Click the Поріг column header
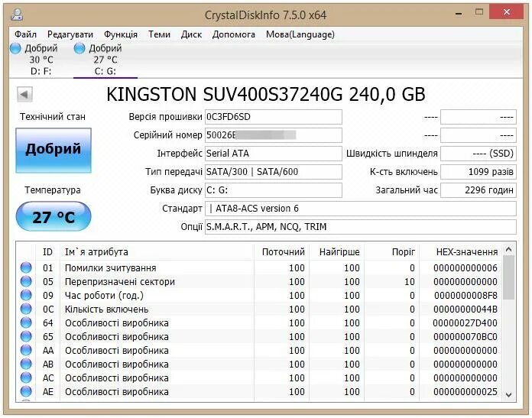 tap(392, 251)
